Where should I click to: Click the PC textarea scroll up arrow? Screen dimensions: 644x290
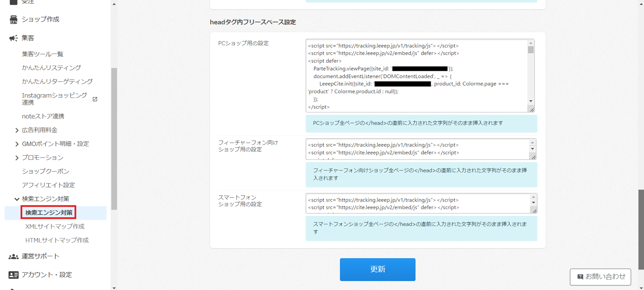tap(531, 43)
